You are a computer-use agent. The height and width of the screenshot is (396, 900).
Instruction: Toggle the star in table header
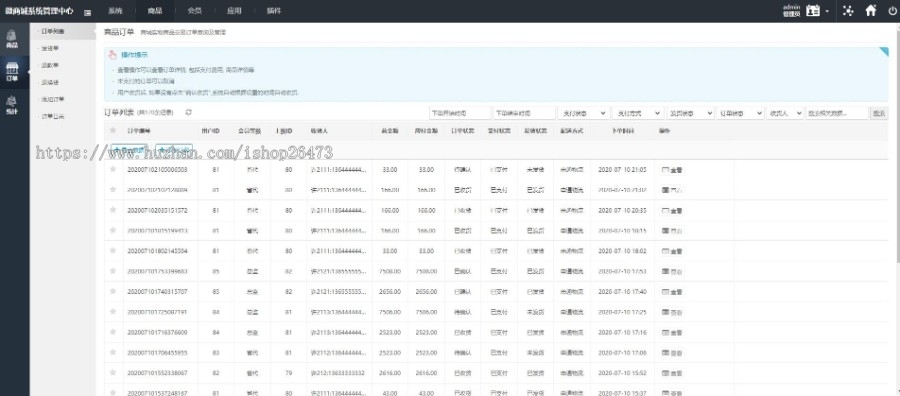pyautogui.click(x=113, y=131)
